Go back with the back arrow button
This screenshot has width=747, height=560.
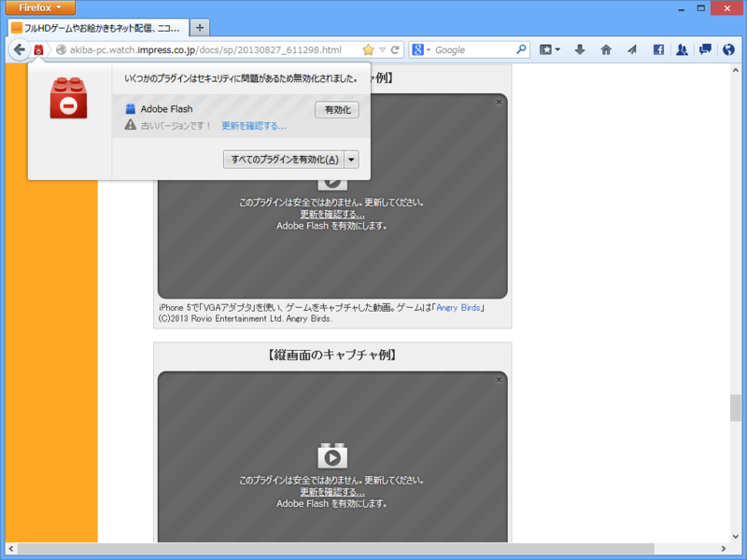pyautogui.click(x=19, y=49)
